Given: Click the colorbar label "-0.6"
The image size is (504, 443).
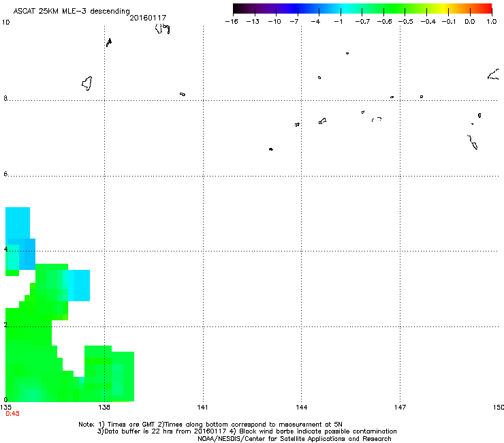Looking at the screenshot, I should pos(384,22).
